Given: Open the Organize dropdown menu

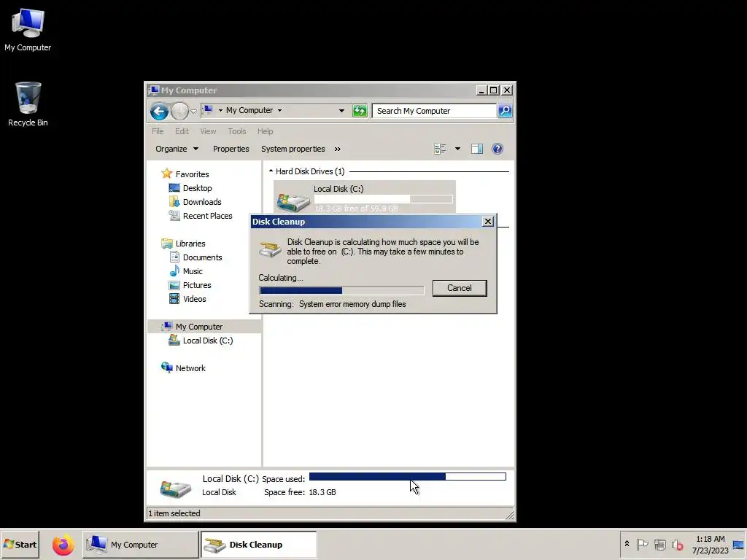Looking at the screenshot, I should (177, 149).
